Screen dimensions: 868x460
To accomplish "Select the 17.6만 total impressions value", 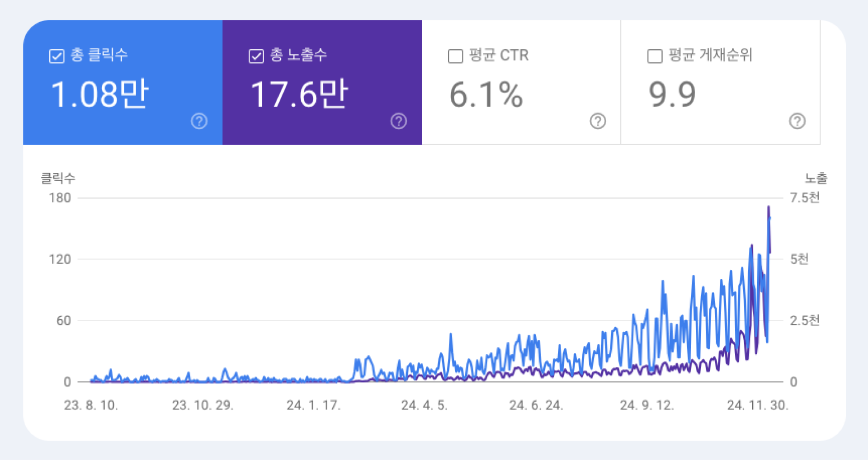I will tap(299, 94).
